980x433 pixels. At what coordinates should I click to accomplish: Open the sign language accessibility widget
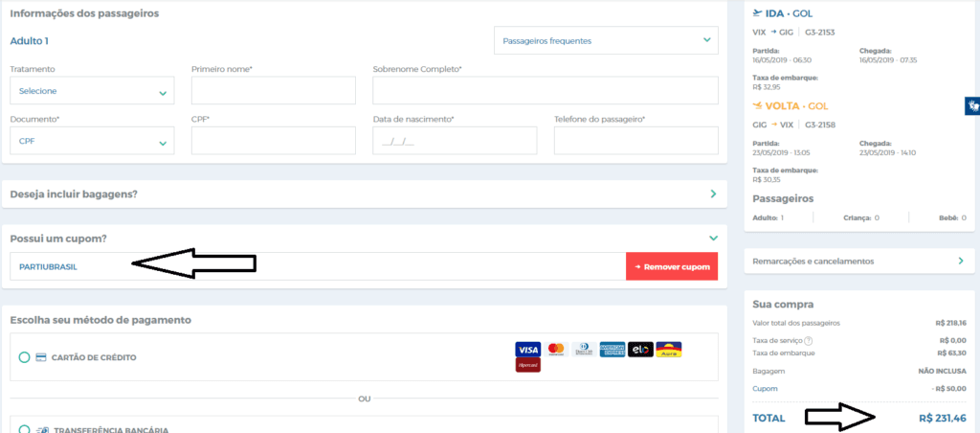pos(972,105)
